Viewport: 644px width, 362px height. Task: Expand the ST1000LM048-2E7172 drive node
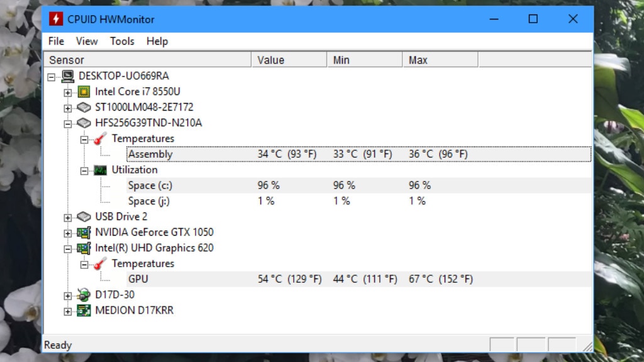[68, 108]
